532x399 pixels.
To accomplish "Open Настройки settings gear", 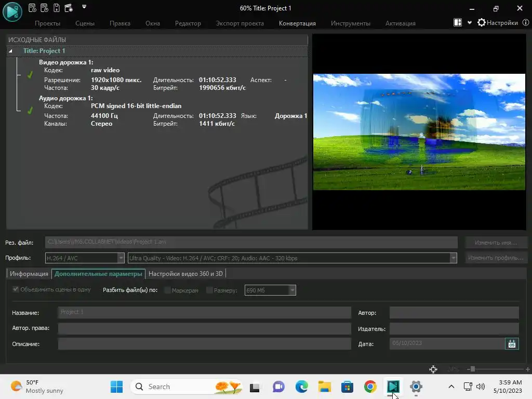I will [x=497, y=23].
